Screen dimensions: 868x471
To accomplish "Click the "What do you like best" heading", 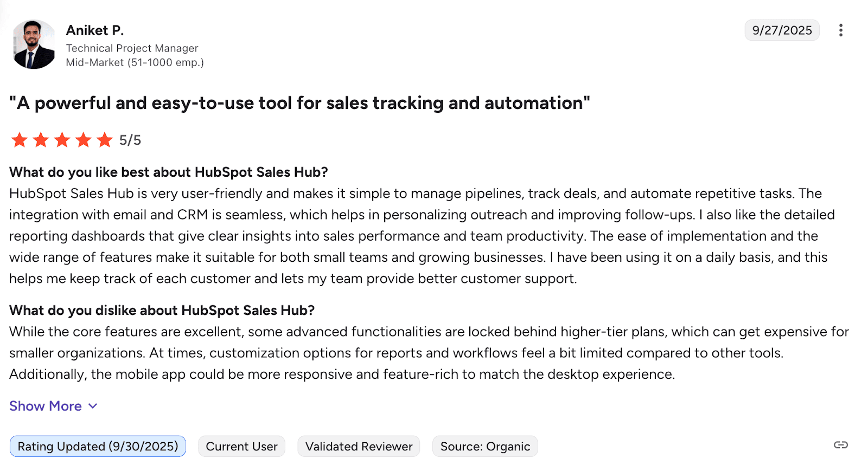I will 169,172.
